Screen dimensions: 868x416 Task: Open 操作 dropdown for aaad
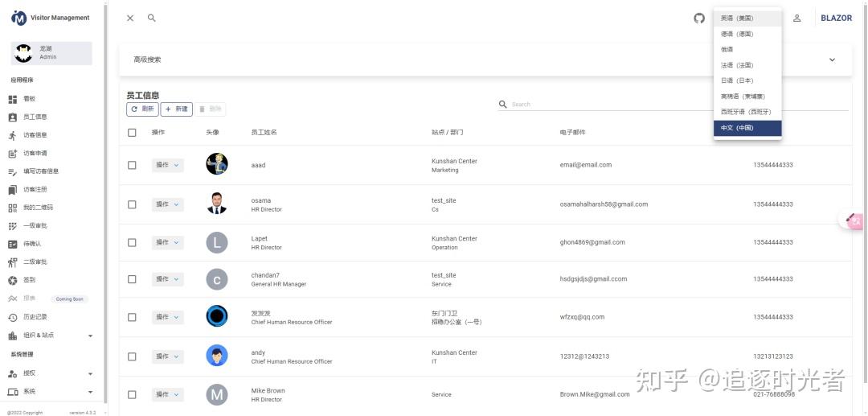168,165
